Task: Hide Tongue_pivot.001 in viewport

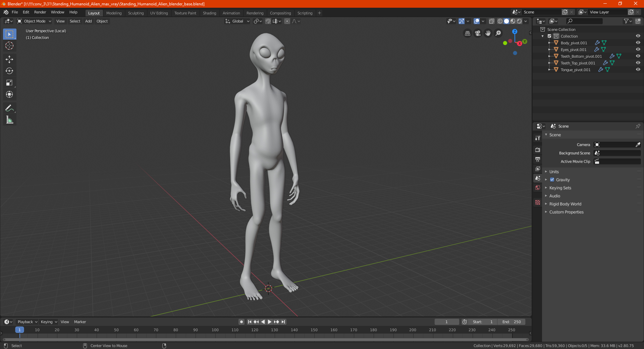Action: click(x=638, y=69)
